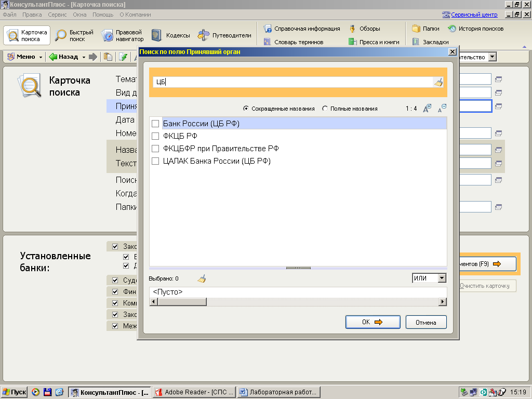Open Путеводители section
The height and width of the screenshot is (399, 532).
point(224,35)
